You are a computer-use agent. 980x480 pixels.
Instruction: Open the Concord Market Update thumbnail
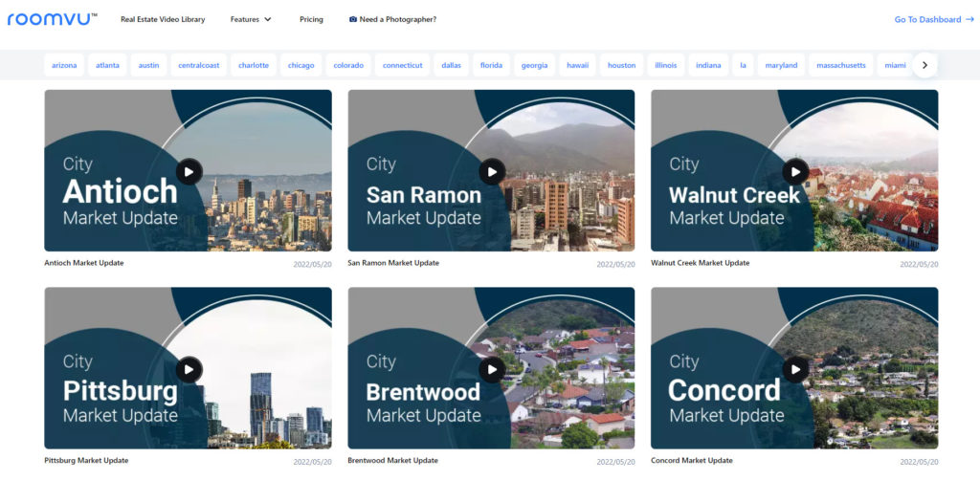click(x=794, y=368)
